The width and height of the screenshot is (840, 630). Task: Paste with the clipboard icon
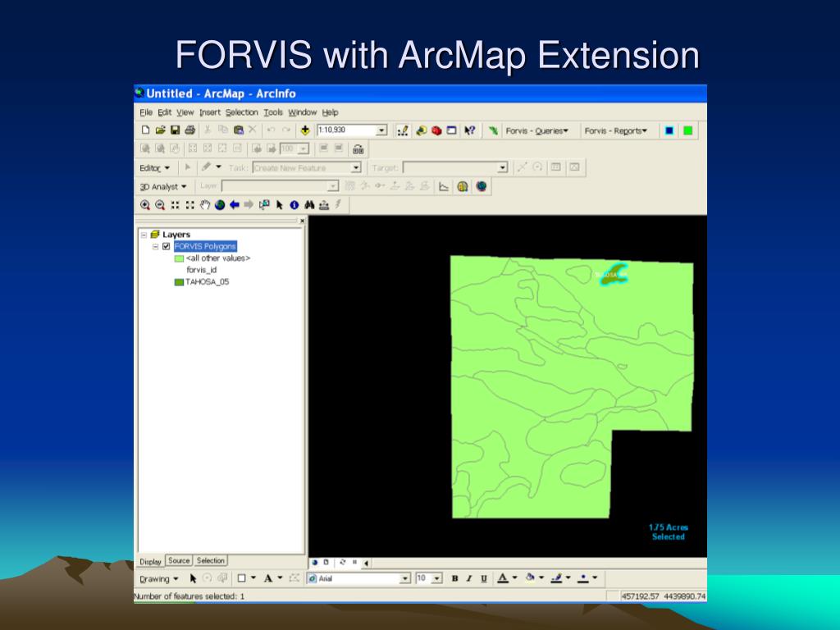[239, 130]
